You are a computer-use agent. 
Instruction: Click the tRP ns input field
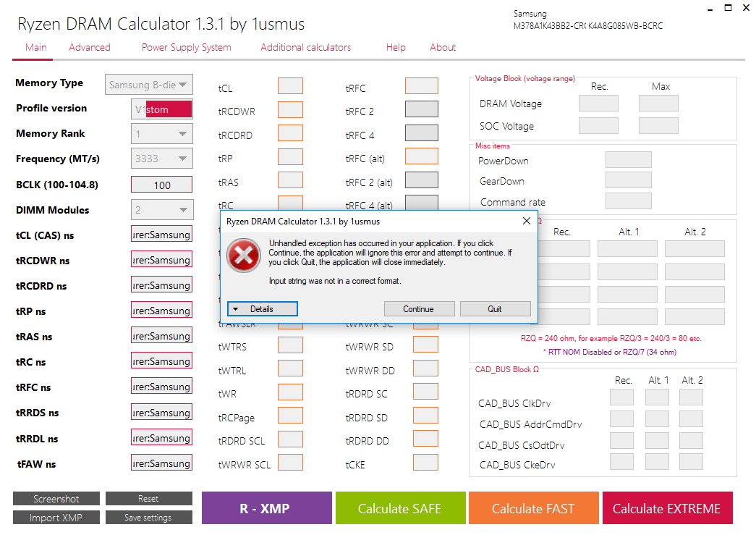(x=161, y=310)
